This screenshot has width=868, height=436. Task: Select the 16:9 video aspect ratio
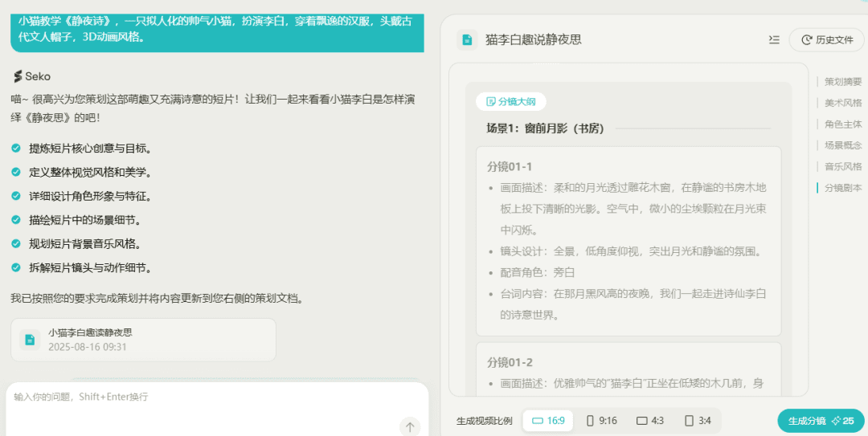point(548,421)
